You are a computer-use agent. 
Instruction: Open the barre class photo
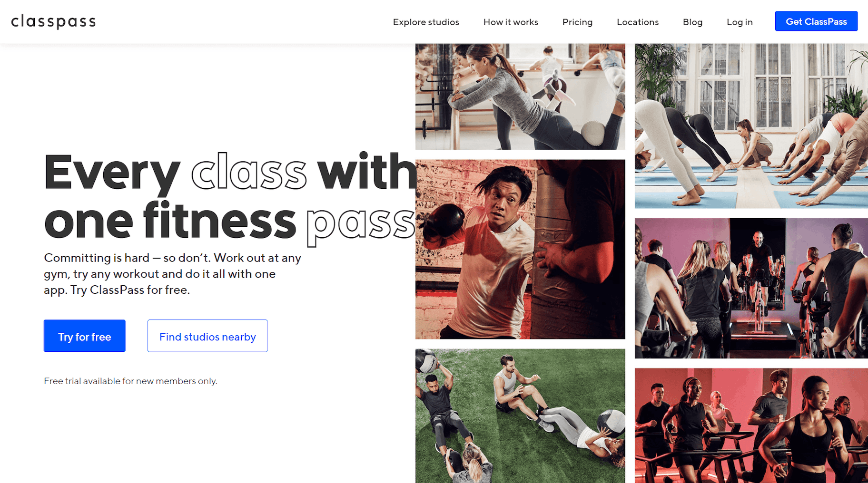tap(520, 97)
